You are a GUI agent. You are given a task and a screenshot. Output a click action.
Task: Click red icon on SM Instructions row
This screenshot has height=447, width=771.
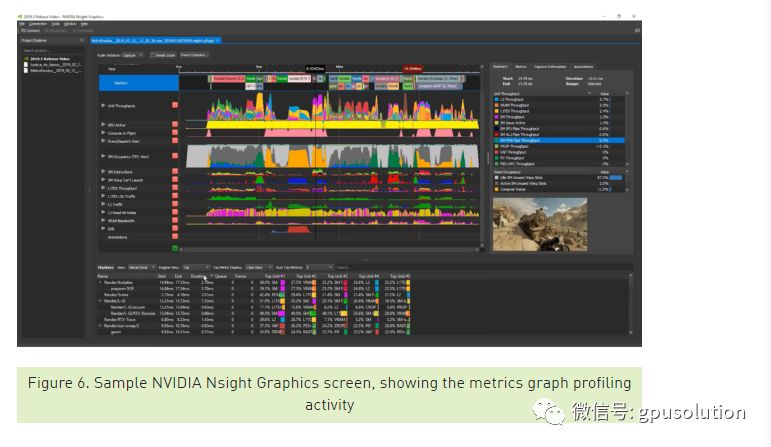175,172
